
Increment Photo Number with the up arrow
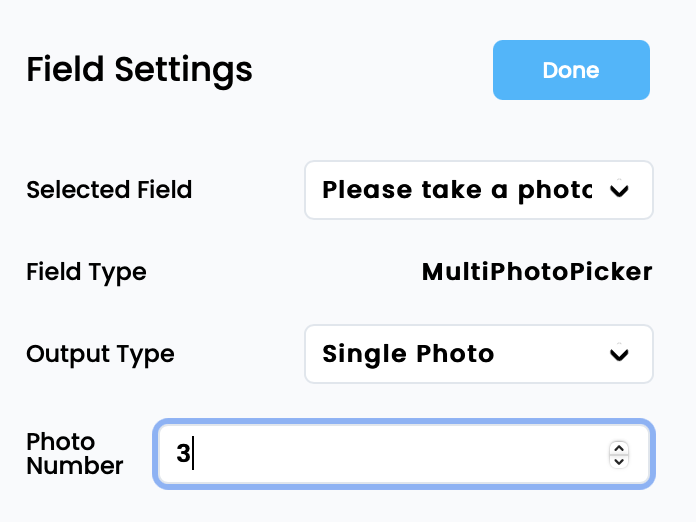pyautogui.click(x=619, y=448)
